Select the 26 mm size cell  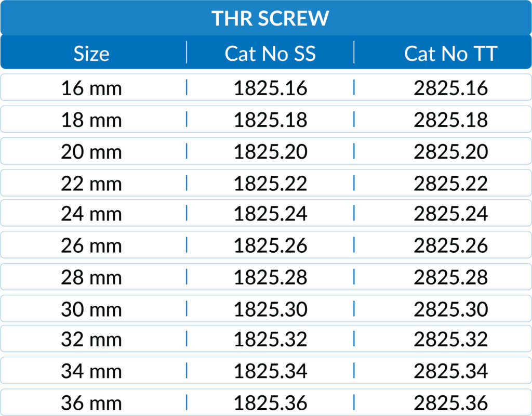tap(91, 245)
